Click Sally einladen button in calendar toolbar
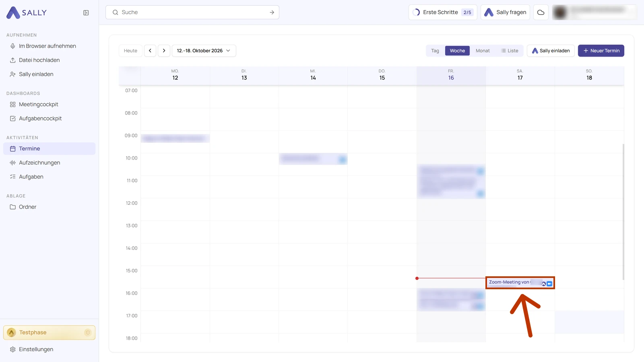The width and height of the screenshot is (644, 362). pos(551,51)
